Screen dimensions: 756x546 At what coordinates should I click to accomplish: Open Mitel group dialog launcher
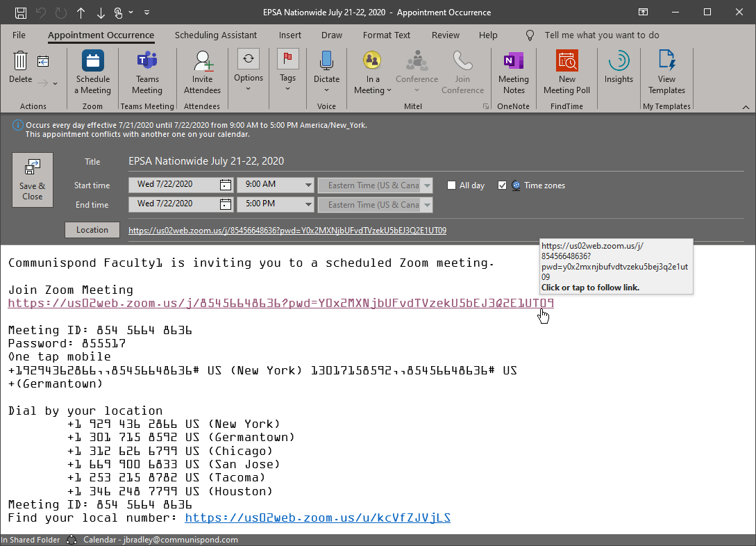[485, 106]
